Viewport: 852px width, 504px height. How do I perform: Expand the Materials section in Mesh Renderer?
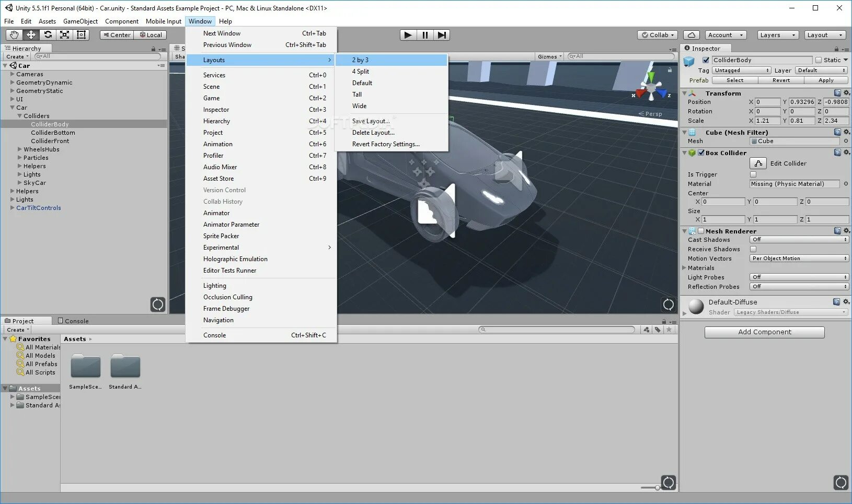click(685, 268)
